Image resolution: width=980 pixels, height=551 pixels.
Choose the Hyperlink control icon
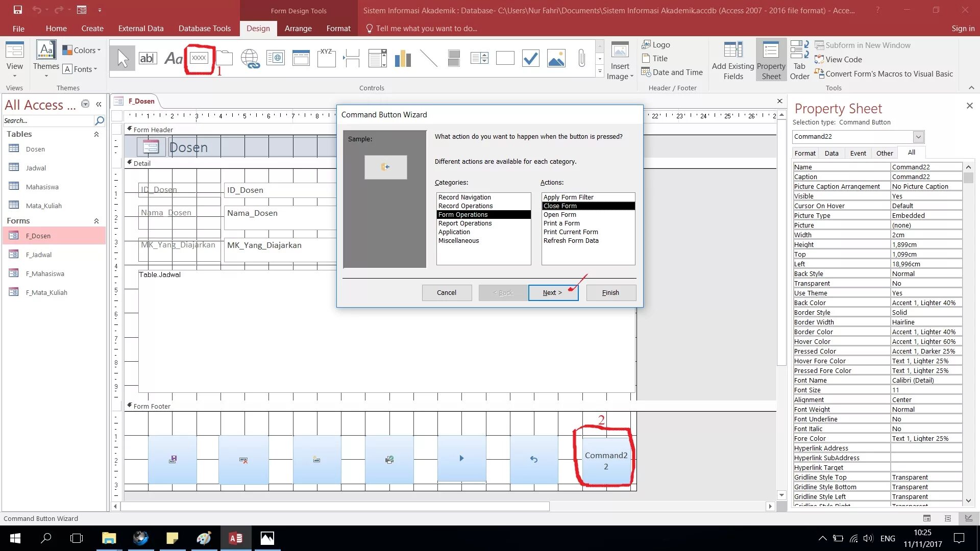250,59
